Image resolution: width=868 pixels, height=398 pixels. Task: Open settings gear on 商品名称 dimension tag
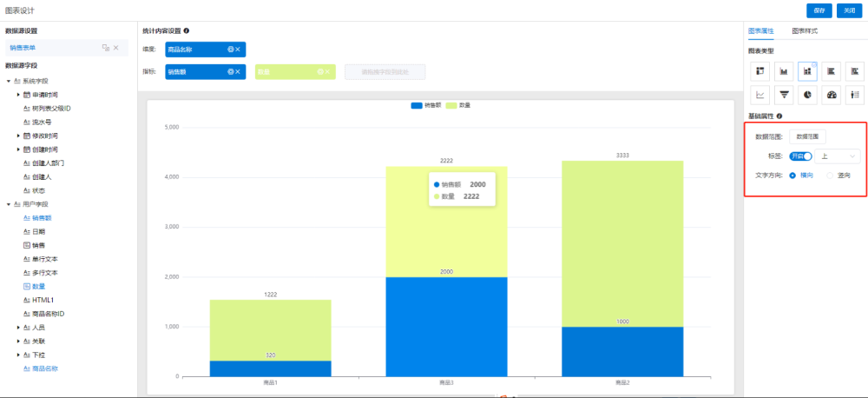[x=230, y=50]
